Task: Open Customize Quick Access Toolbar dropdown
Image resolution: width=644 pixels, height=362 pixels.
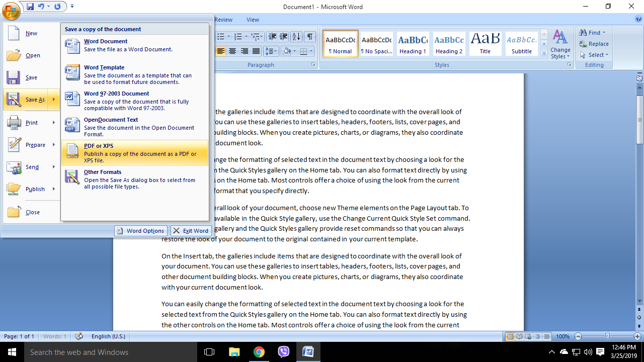Action: coord(72,7)
